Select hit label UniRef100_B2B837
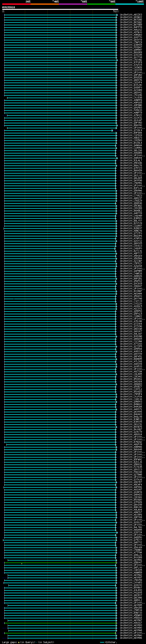 [131, 228]
